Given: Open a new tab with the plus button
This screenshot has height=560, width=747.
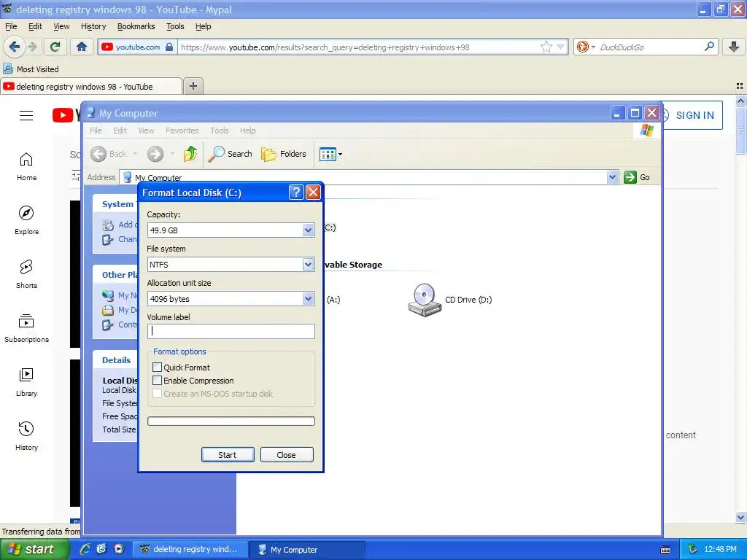Looking at the screenshot, I should click(x=193, y=86).
